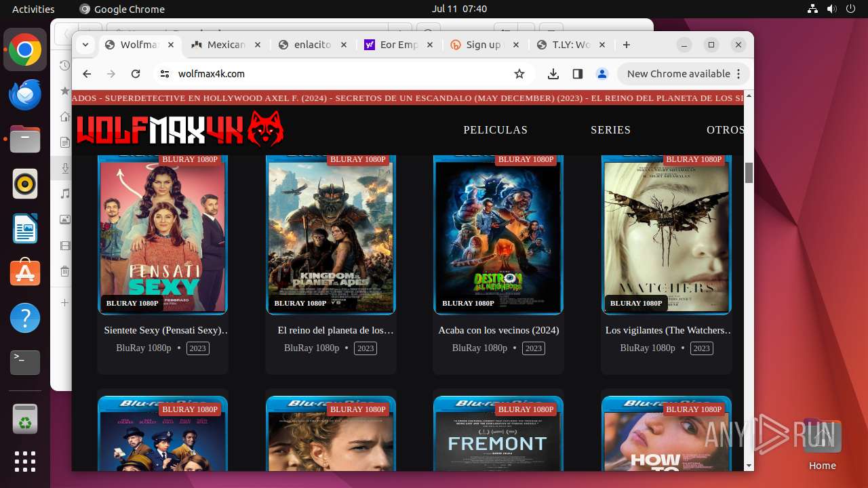This screenshot has width=868, height=488.
Task: Click the 2023 tag under Acaba con los vecinos
Action: pos(534,348)
